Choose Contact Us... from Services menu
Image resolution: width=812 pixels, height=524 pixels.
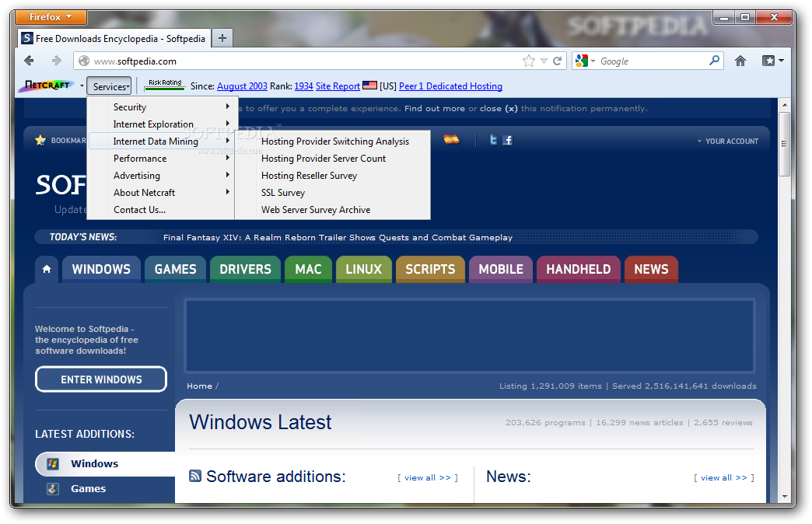pos(163,209)
